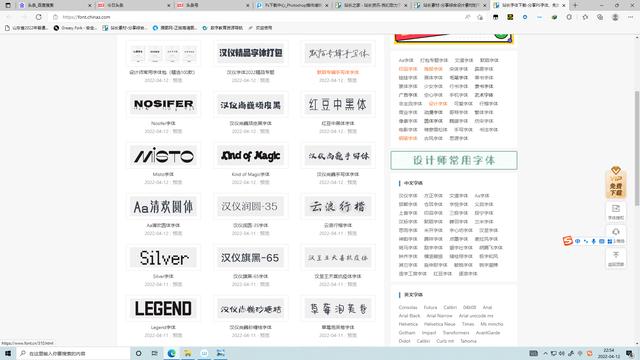Click the Sogou input method S icon
The image size is (640, 360).
567,241
